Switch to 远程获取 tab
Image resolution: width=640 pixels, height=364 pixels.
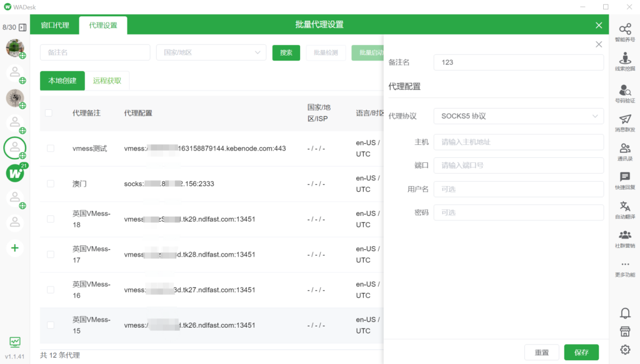[x=107, y=81]
